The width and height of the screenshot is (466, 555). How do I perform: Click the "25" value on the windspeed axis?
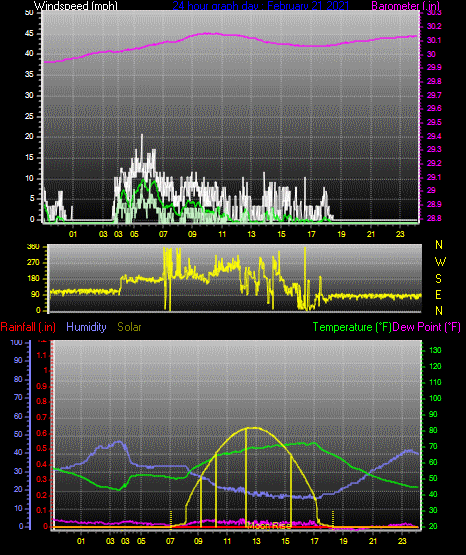29,116
